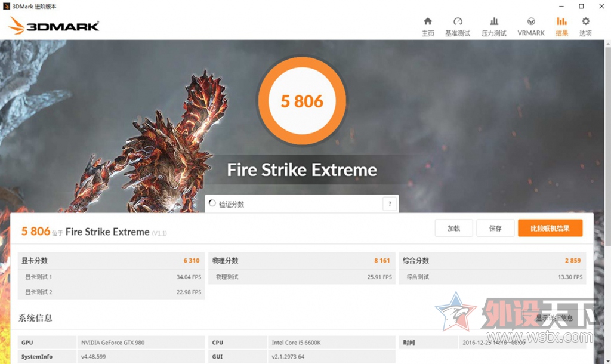Click the SystemInfo v4.48.599 value
Screen dimensions: 611x364
pos(94,357)
